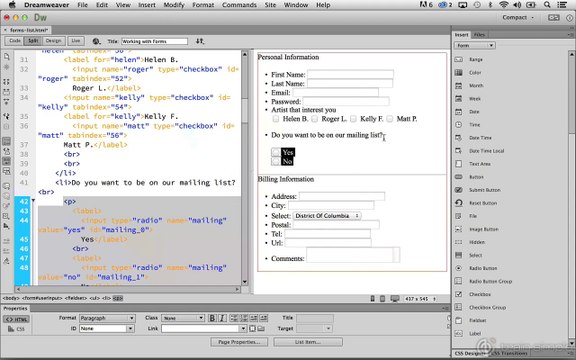Viewport: 576px width, 360px height.
Task: Open Spotlight search in menu bar
Action: click(x=547, y=5)
